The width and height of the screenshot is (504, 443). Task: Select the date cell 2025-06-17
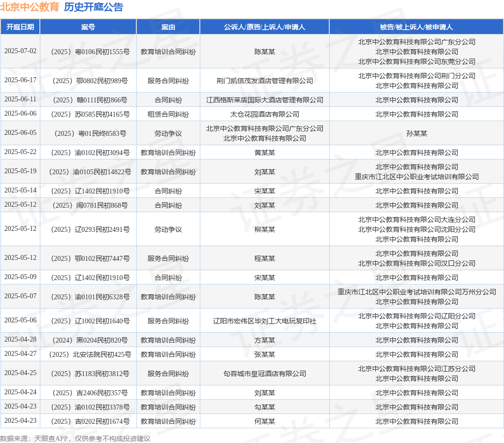coord(20,80)
